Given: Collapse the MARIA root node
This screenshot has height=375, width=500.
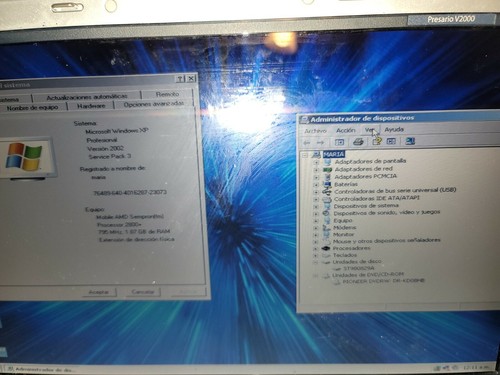Looking at the screenshot, I should [305, 155].
